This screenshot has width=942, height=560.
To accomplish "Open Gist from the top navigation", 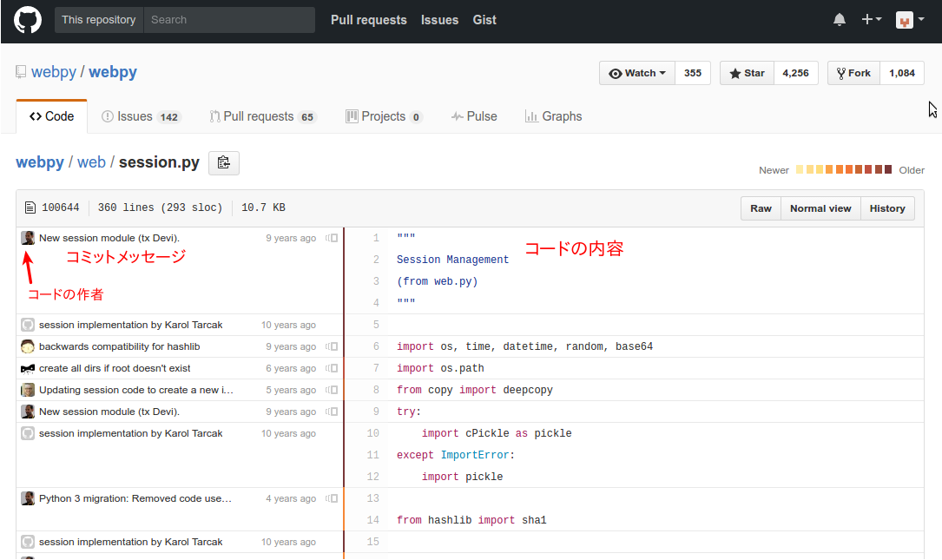I will point(484,20).
